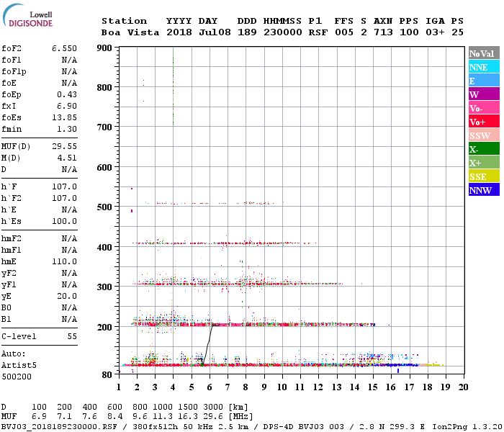Select the NoVal gray legend swatch
This screenshot has height=432, width=504.
click(484, 53)
